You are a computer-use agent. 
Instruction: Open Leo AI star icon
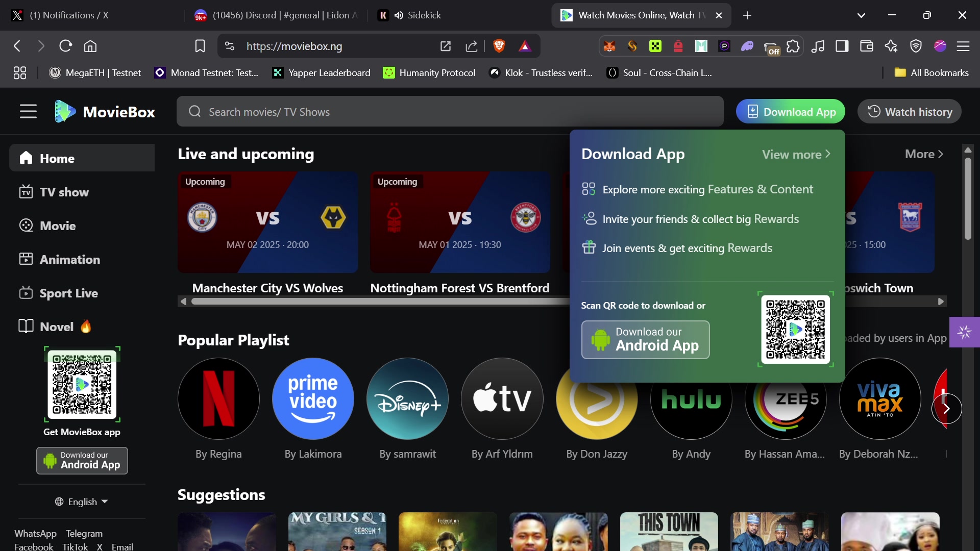coord(891,46)
